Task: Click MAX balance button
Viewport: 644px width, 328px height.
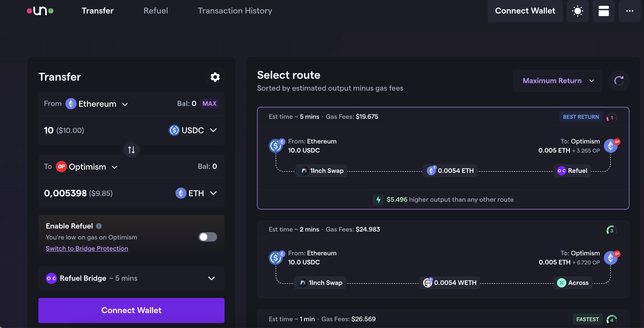Action: [209, 104]
